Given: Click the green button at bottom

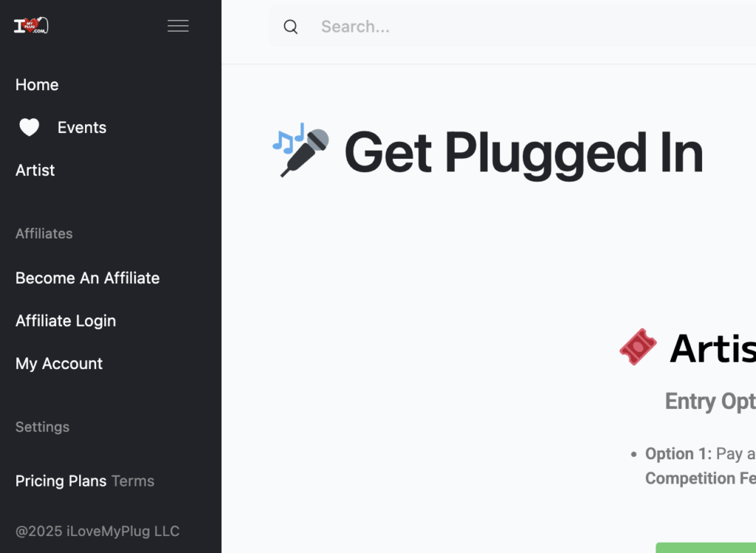Looking at the screenshot, I should coord(706,548).
